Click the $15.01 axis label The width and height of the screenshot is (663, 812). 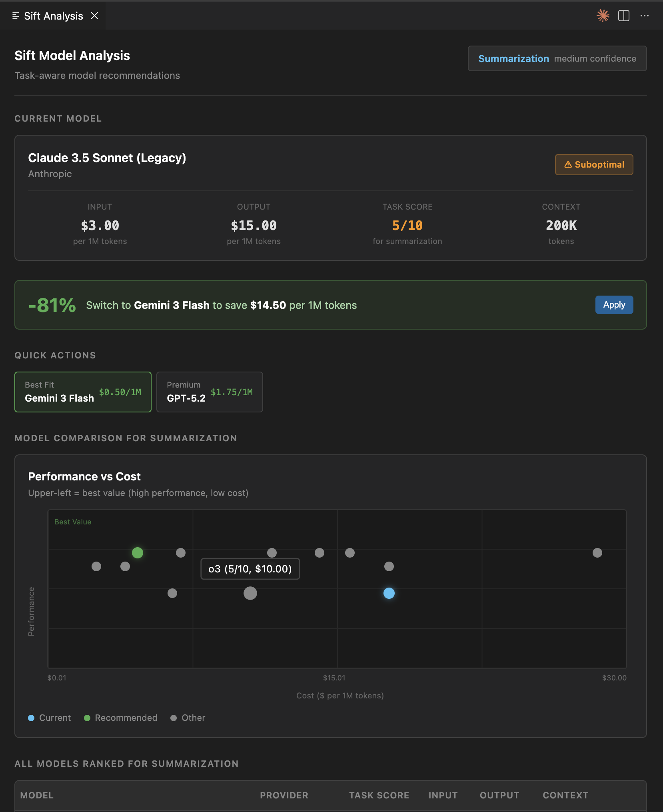334,678
